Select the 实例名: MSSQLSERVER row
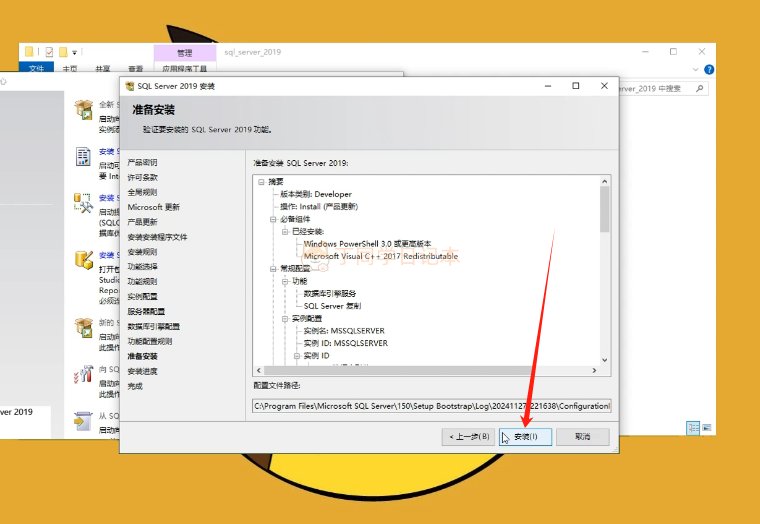The height and width of the screenshot is (524, 760). pos(344,331)
